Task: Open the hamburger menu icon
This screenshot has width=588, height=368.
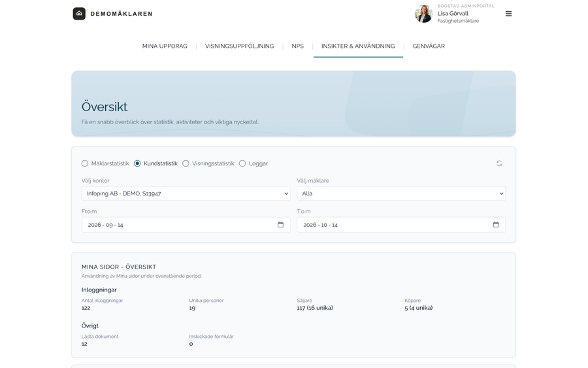Action: click(x=508, y=14)
